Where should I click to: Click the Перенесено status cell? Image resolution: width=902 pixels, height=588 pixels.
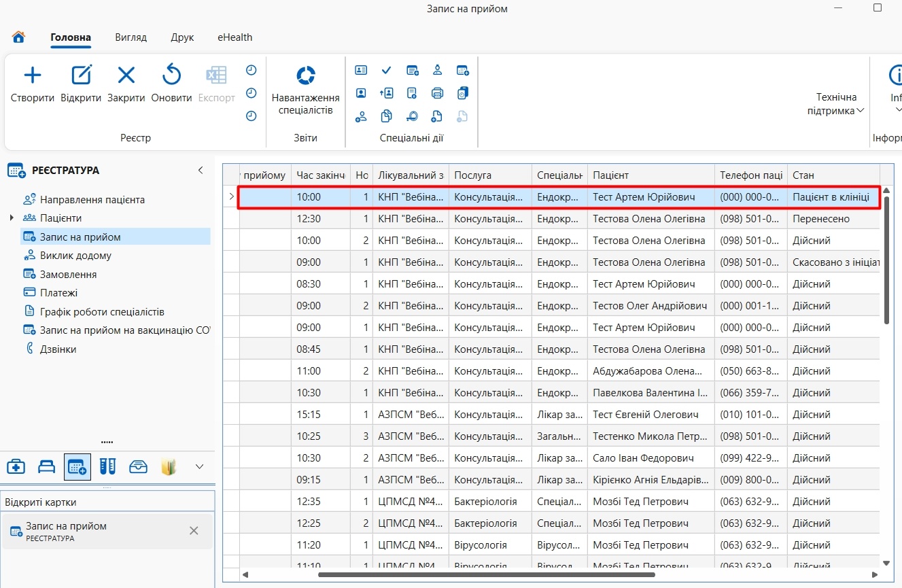tap(833, 219)
